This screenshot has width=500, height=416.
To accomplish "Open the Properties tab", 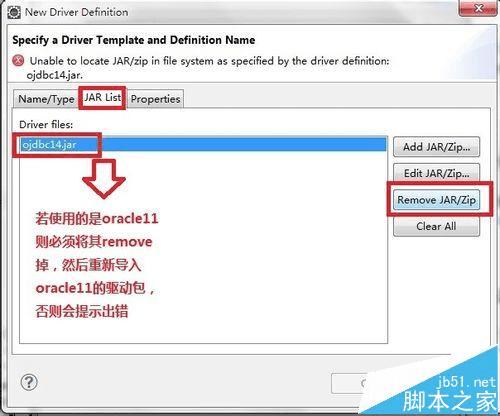I will 155,99.
